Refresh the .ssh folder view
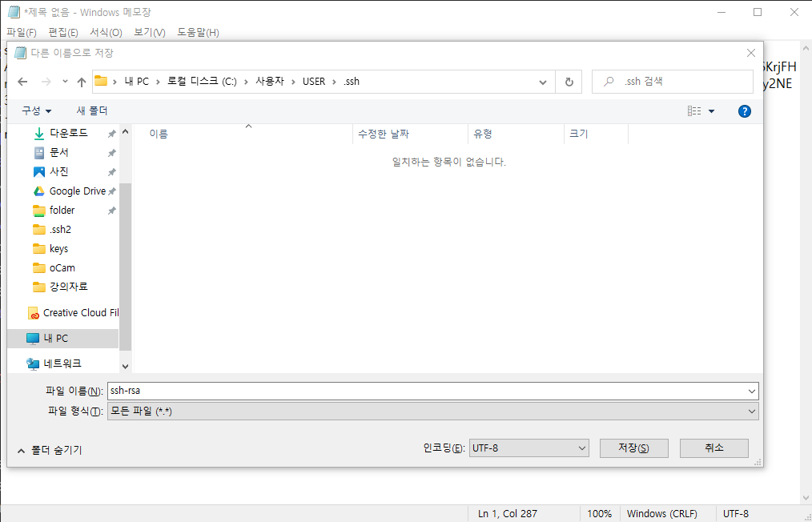 pos(569,82)
